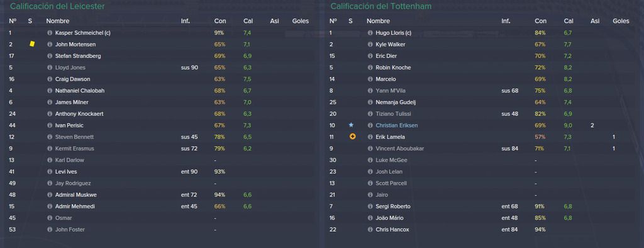This screenshot has height=248, width=644.
Task: Click the info icon next to Christian Eriksen
Action: 370,125
